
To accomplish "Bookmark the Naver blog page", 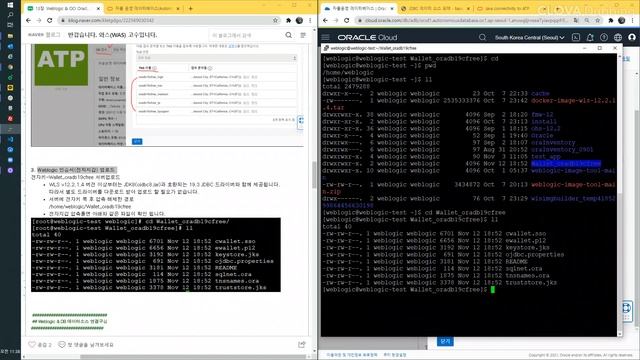I will (x=276, y=20).
